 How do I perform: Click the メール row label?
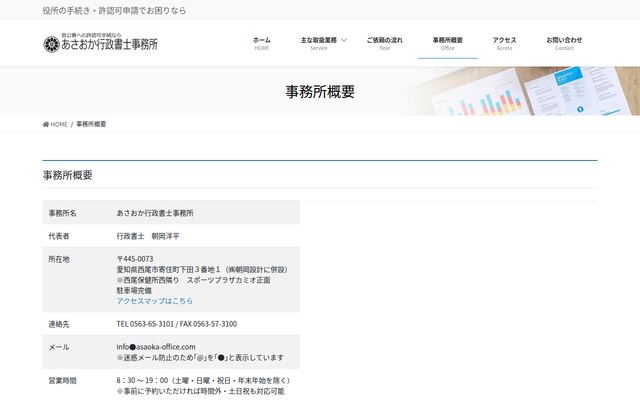(59, 347)
